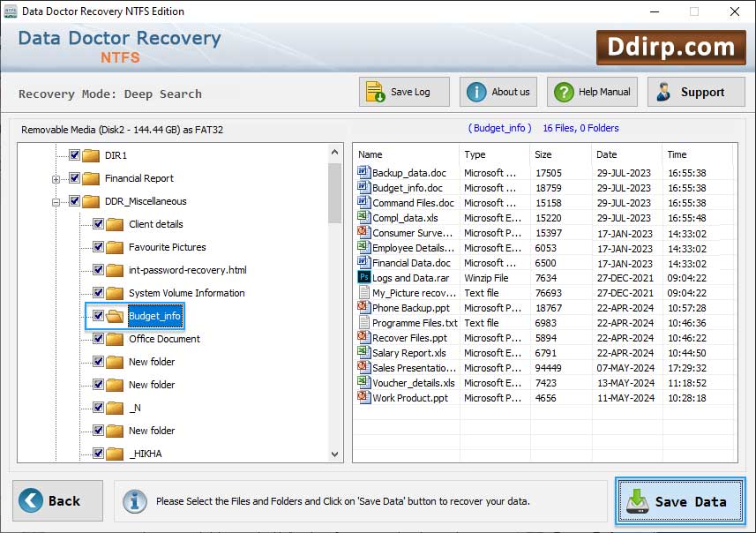
Task: Click the open folder icon of Budget_info
Action: (115, 316)
